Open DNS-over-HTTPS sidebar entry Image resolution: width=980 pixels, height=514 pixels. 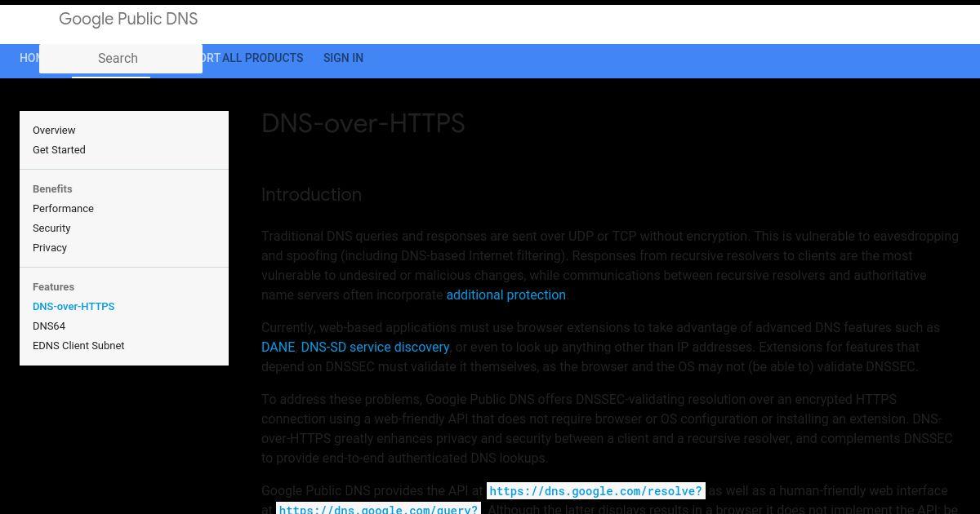(73, 306)
